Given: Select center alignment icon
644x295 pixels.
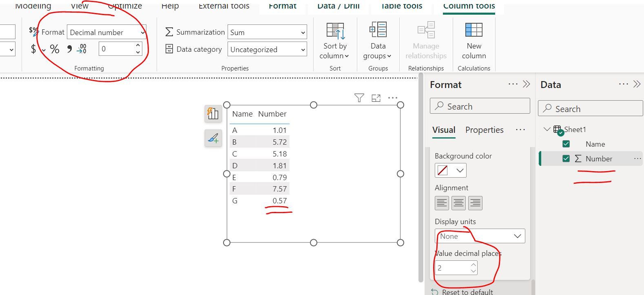Looking at the screenshot, I should [458, 203].
